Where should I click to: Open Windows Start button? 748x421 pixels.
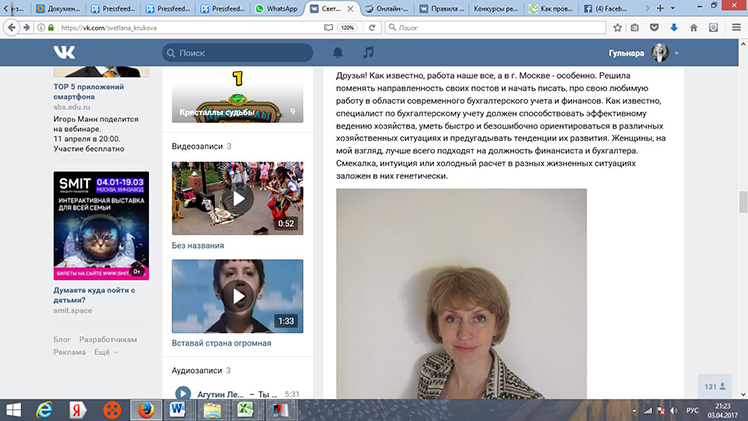tap(13, 410)
